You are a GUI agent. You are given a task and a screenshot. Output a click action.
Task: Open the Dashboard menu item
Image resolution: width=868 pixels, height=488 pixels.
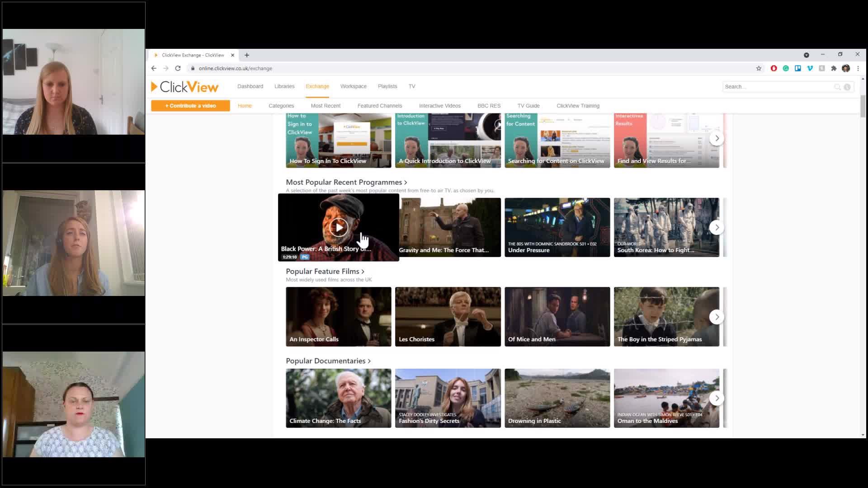(x=250, y=86)
